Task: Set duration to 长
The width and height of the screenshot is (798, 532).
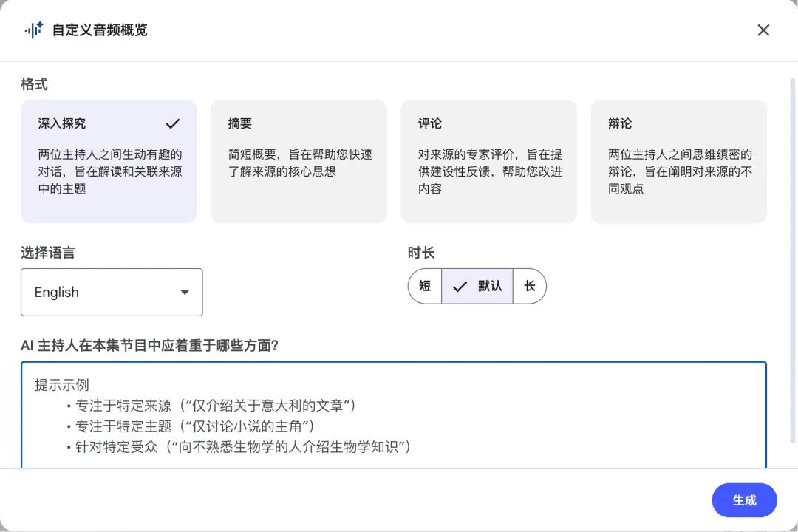Action: 530,286
